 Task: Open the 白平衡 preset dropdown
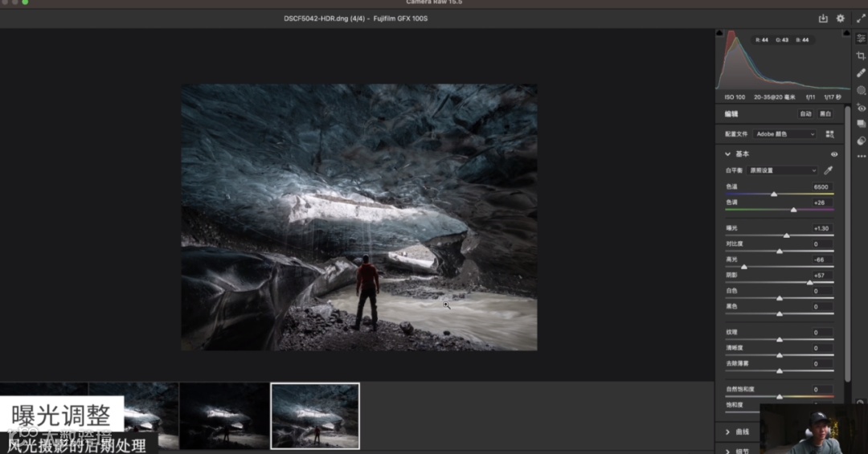(782, 170)
